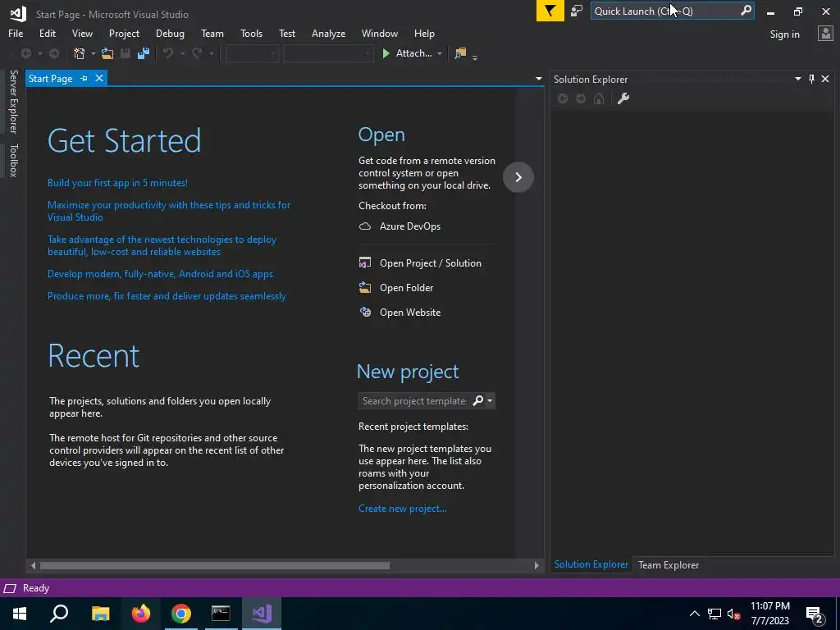Open 'Maximize your productivity' tips link

click(169, 211)
